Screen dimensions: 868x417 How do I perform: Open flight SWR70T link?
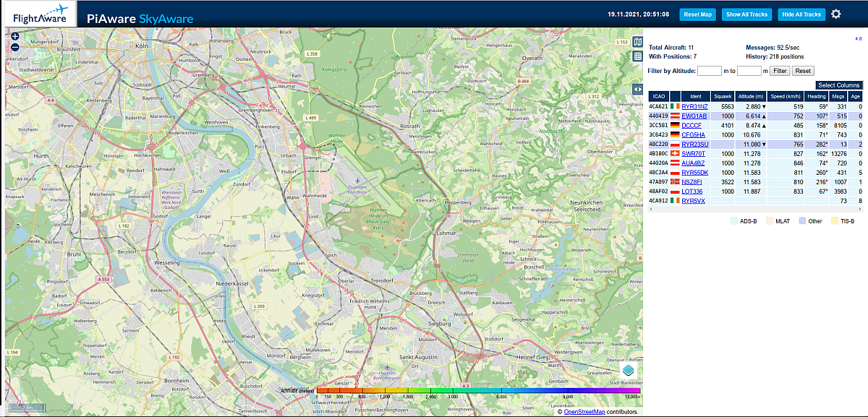tap(694, 153)
